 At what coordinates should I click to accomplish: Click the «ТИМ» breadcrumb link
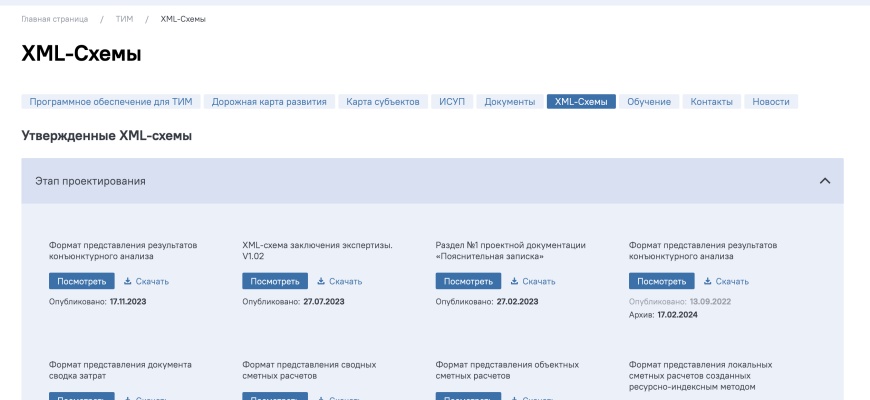(x=124, y=19)
